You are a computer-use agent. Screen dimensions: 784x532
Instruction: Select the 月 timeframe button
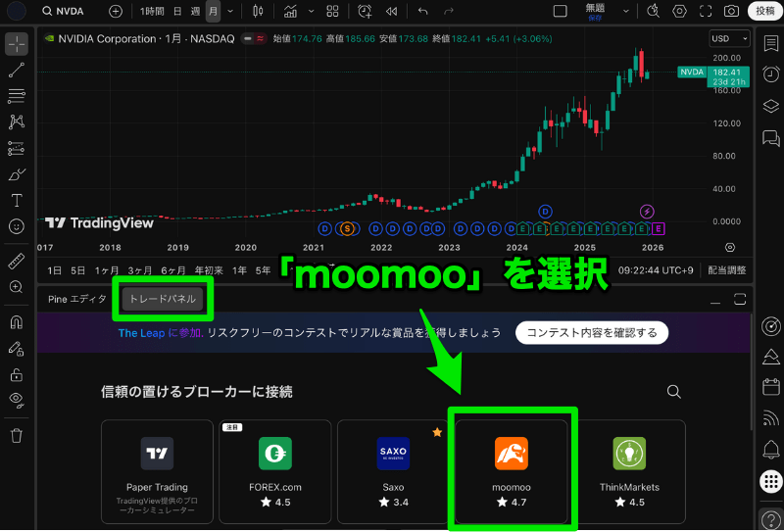click(213, 12)
